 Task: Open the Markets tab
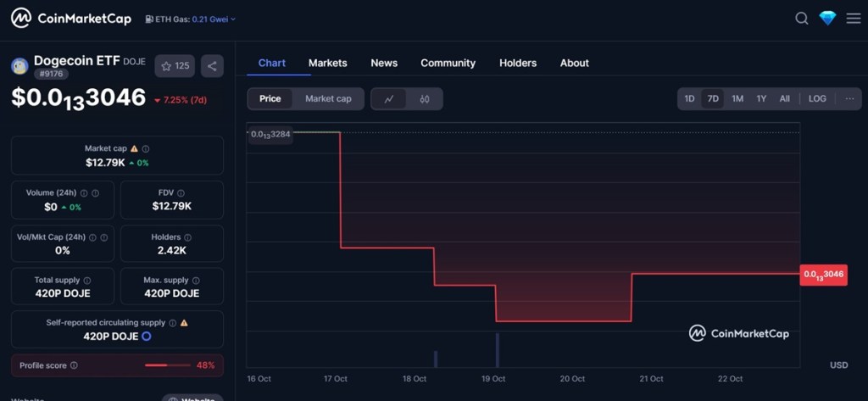tap(328, 63)
